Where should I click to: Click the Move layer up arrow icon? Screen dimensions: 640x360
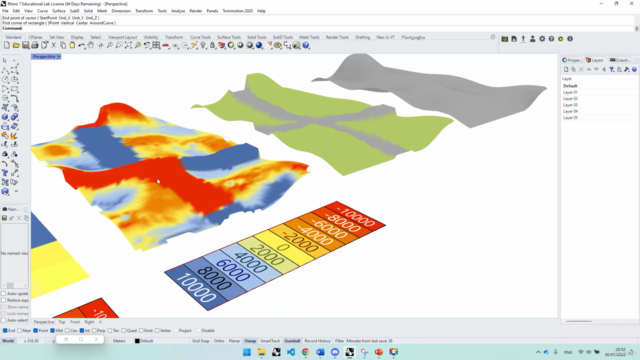point(589,70)
